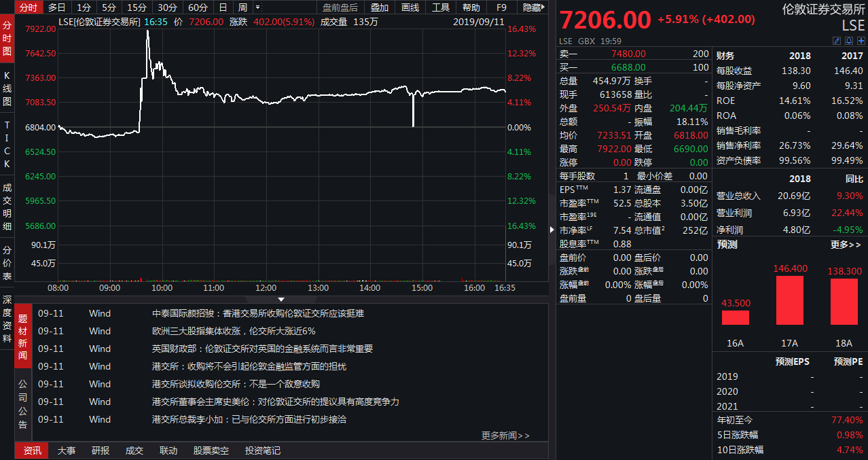
Task: Click the F9 button
Action: (x=501, y=7)
